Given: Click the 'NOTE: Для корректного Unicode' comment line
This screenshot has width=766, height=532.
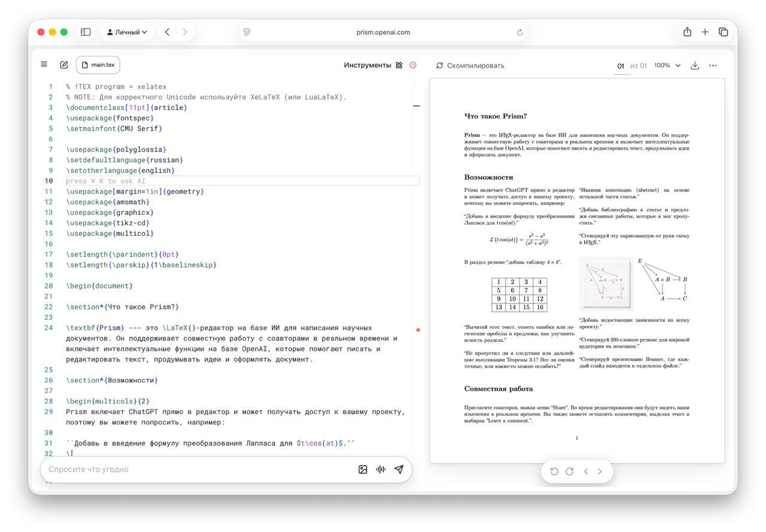Looking at the screenshot, I should click(206, 97).
